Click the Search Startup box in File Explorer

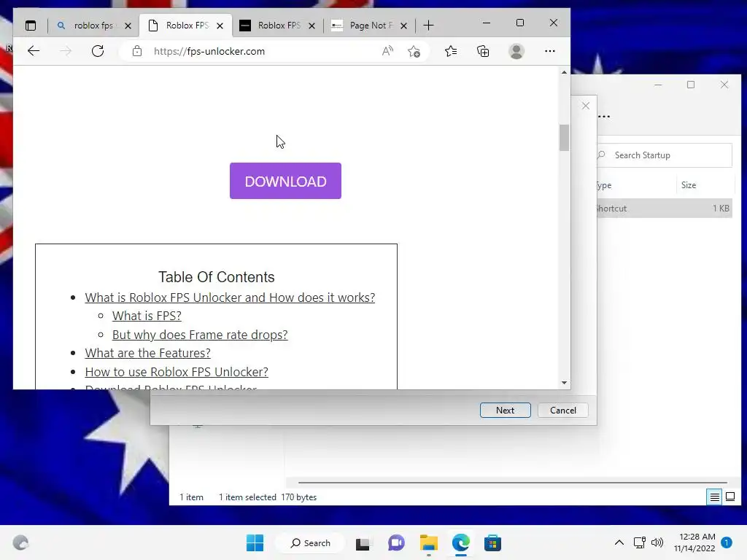664,155
